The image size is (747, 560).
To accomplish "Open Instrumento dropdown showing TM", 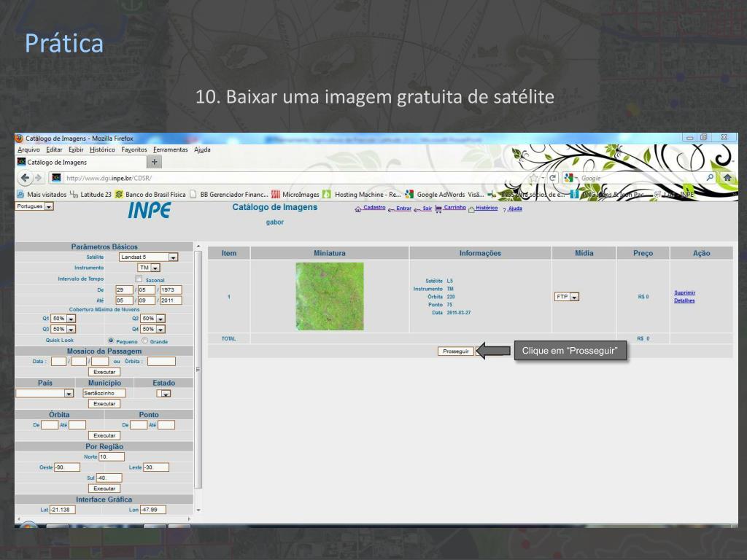I will (149, 268).
